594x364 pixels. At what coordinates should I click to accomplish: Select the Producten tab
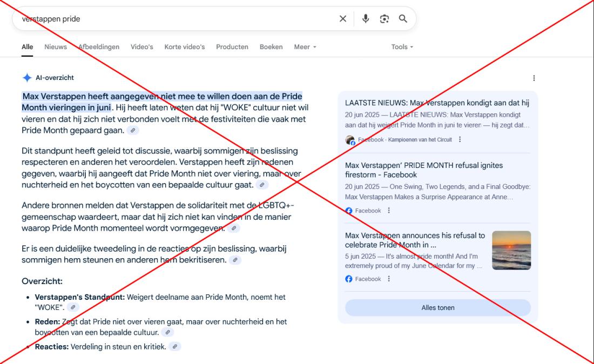(232, 47)
